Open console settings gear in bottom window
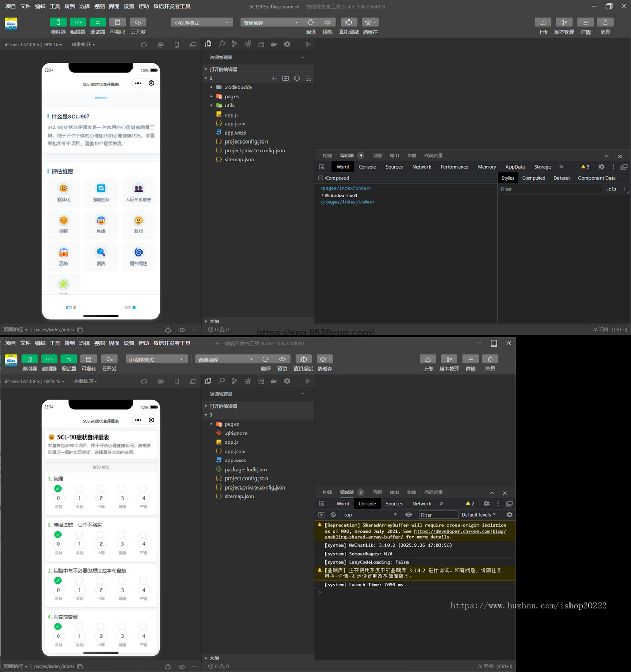The width and height of the screenshot is (631, 672). tap(510, 515)
